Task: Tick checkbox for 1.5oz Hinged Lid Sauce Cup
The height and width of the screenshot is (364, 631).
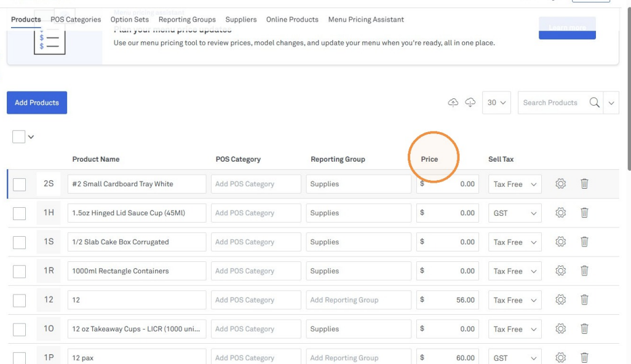Action: (x=19, y=213)
